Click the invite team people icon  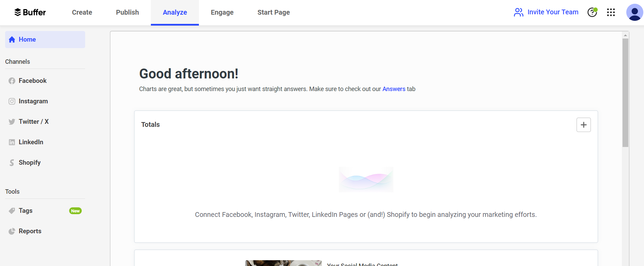[519, 12]
